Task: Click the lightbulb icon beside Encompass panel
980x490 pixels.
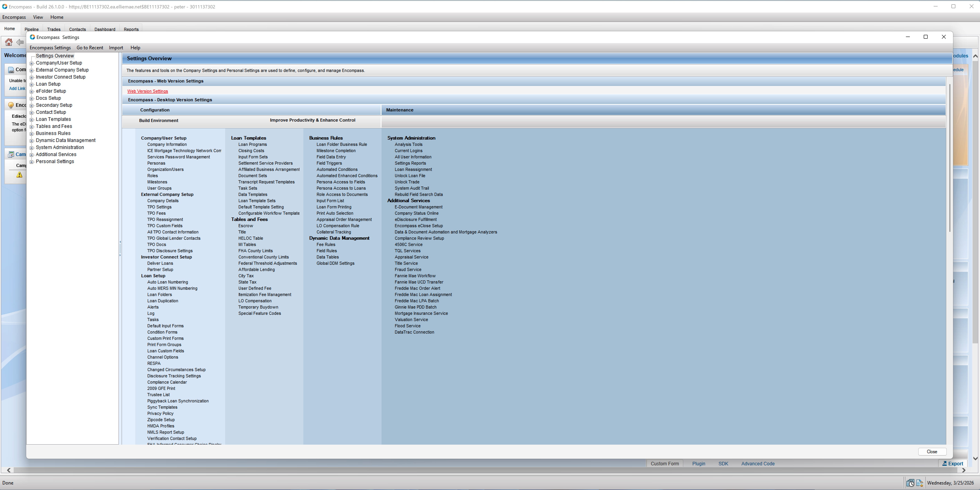Action: 11,105
